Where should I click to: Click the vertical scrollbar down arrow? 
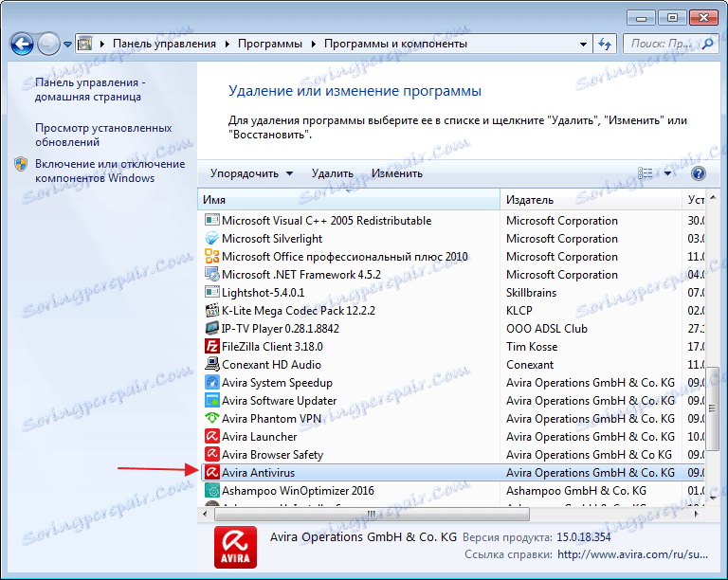point(713,498)
